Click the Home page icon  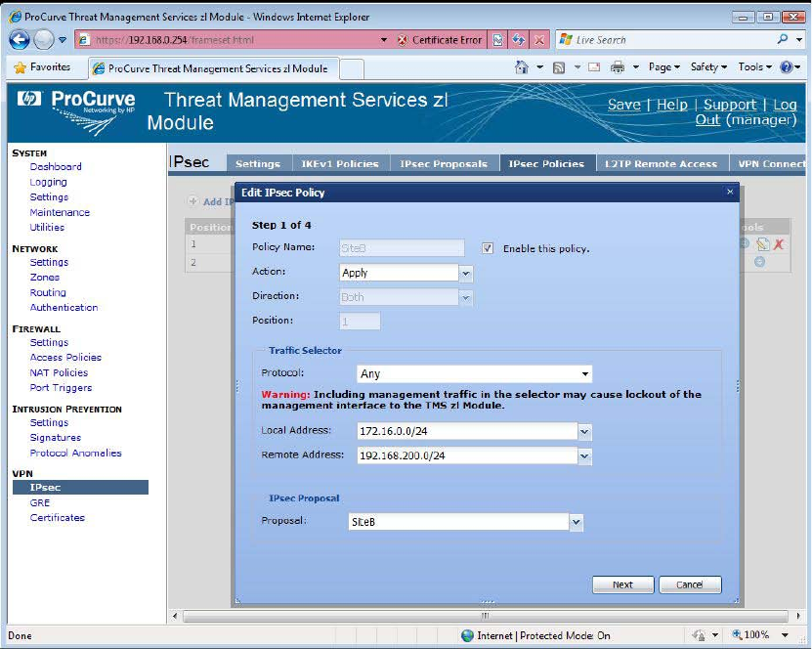(522, 66)
